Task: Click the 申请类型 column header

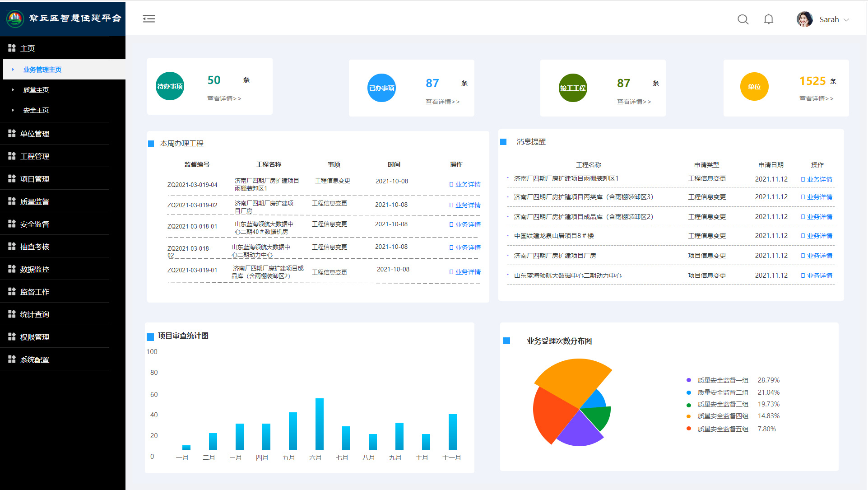Action: (x=707, y=165)
